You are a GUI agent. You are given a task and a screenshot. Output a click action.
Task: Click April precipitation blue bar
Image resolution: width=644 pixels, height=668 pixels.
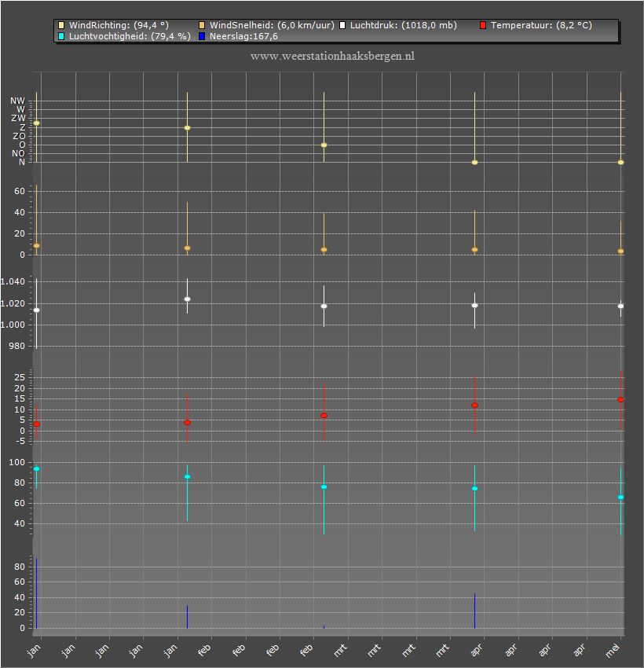coord(474,611)
